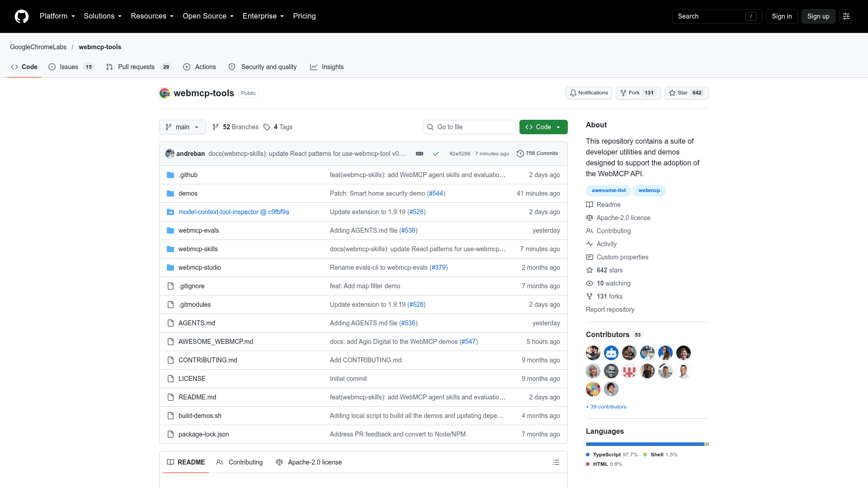Click the Sign in button
This screenshot has height=488, width=868.
[x=782, y=16]
